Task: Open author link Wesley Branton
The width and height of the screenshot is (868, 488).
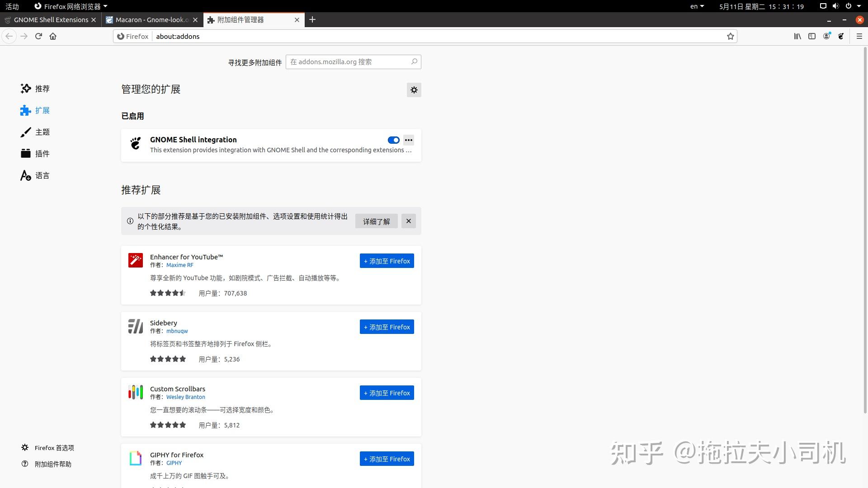Action: tap(186, 397)
